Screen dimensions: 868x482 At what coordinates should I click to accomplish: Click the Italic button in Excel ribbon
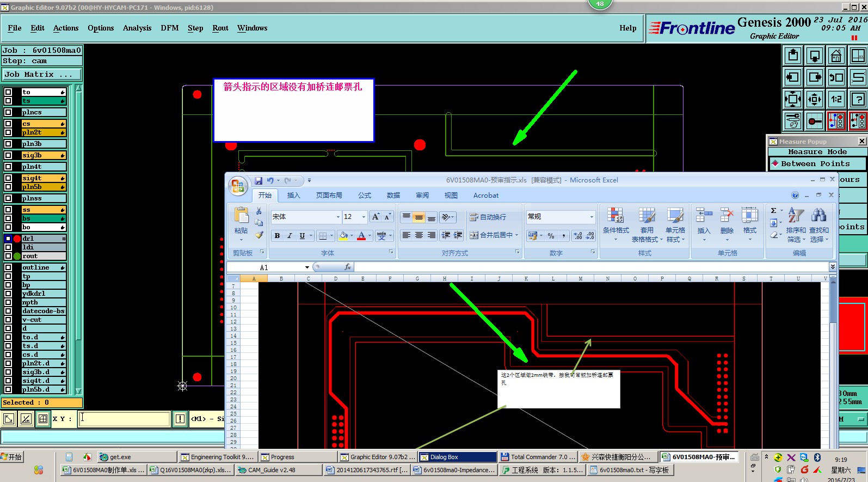290,236
